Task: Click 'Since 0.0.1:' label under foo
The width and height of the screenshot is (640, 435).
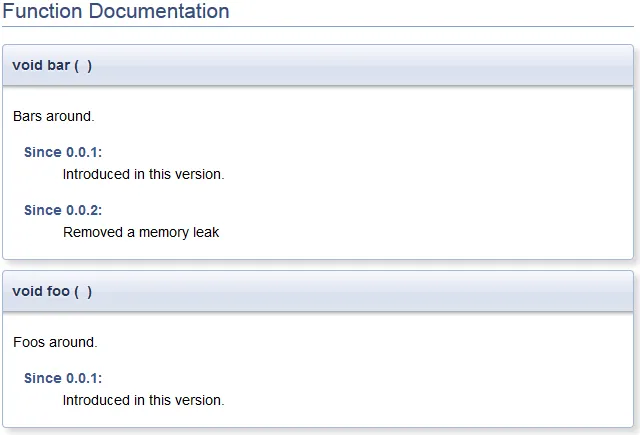Action: 63,378
